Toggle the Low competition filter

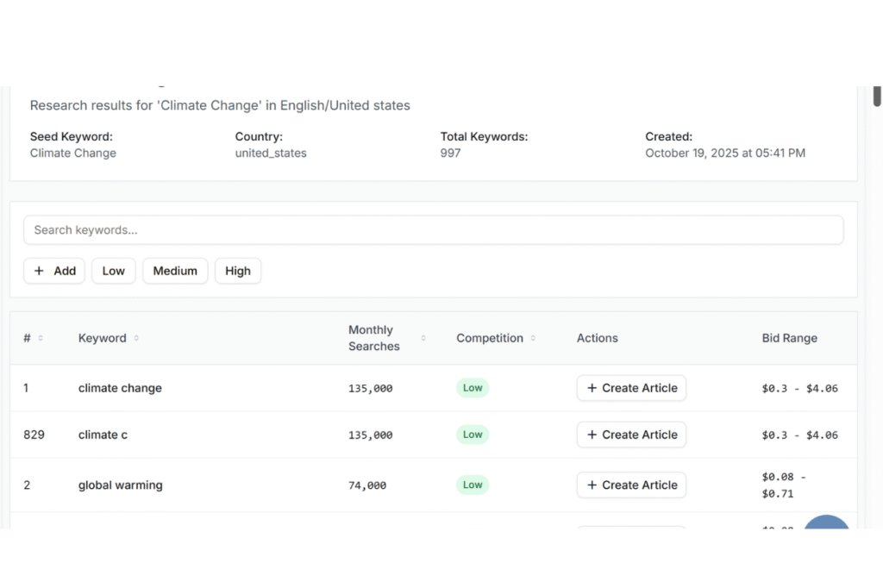(x=113, y=271)
